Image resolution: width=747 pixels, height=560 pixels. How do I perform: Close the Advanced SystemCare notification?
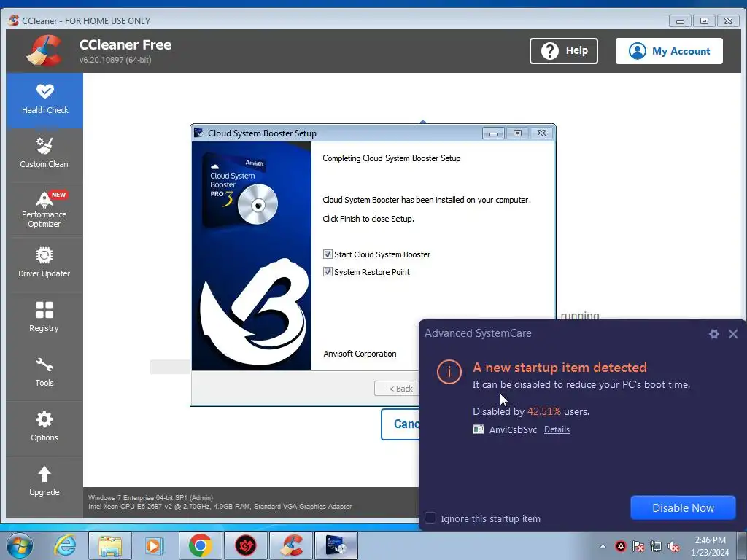(x=733, y=334)
